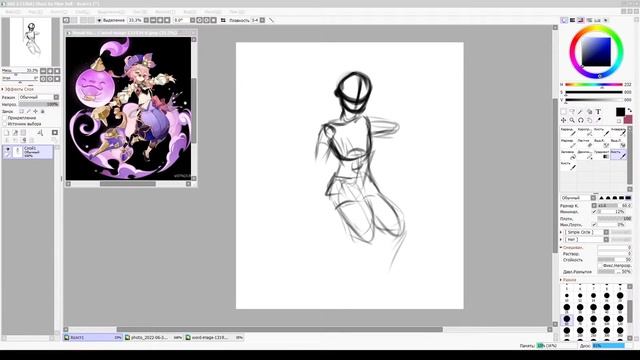Click the layer panel's transfer-down icon
Image resolution: width=640 pixels, height=360 pixels.
[7, 140]
